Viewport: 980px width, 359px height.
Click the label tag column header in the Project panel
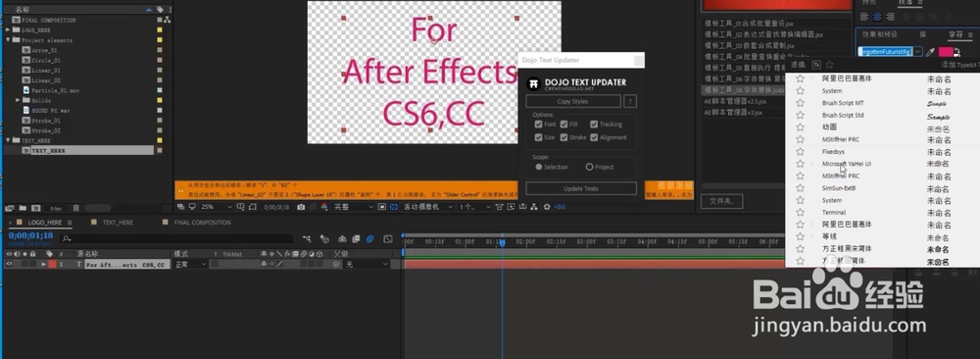[x=160, y=10]
